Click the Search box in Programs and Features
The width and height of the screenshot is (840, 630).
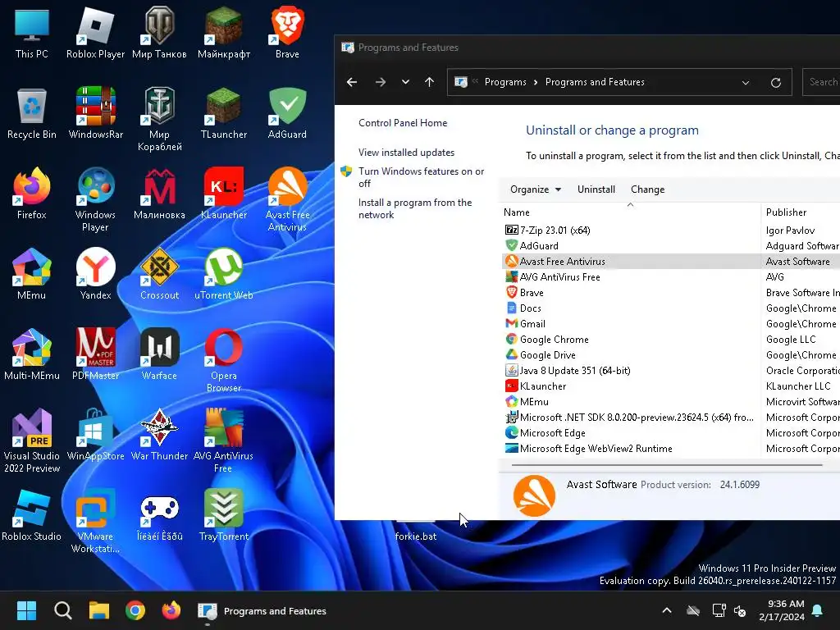click(821, 82)
